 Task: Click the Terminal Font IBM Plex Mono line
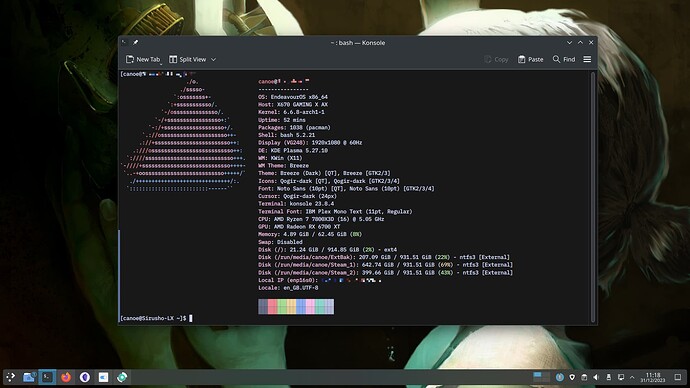tap(335, 212)
